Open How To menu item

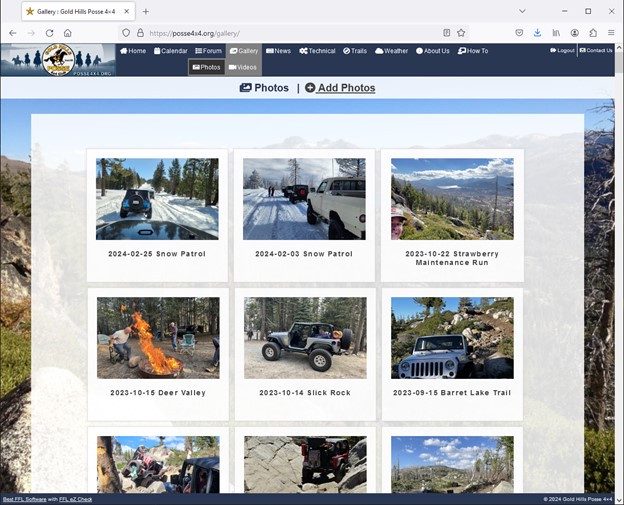click(x=473, y=51)
